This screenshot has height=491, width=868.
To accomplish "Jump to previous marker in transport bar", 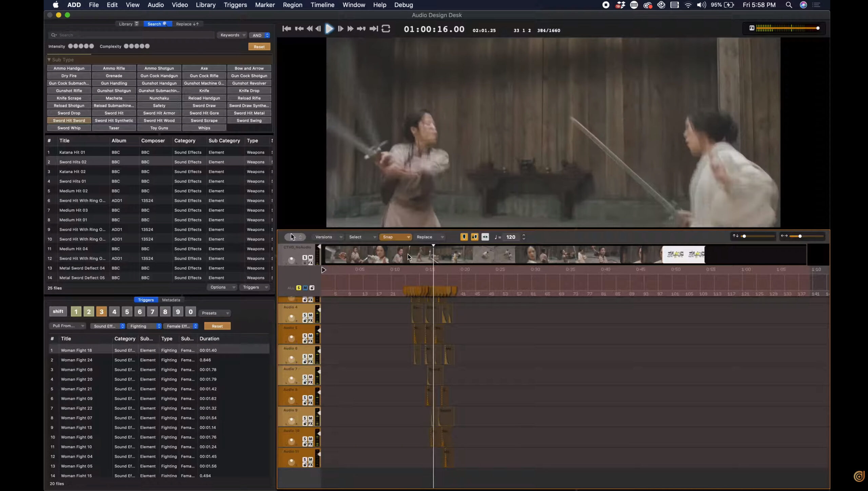I will pyautogui.click(x=299, y=29).
